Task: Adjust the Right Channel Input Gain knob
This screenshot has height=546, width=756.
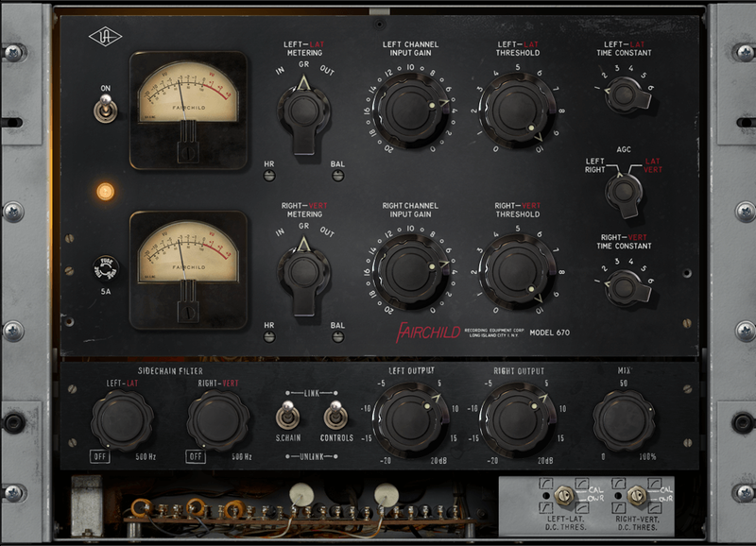Action: point(411,271)
